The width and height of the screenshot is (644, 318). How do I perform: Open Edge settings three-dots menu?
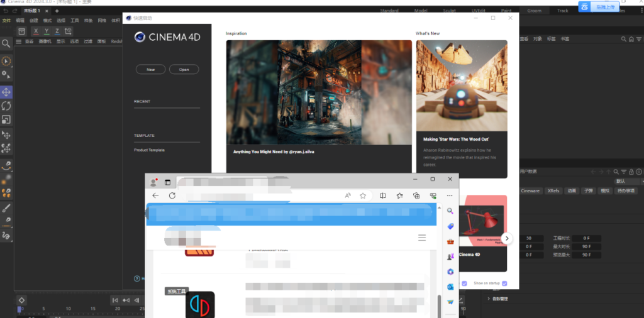[x=450, y=195]
